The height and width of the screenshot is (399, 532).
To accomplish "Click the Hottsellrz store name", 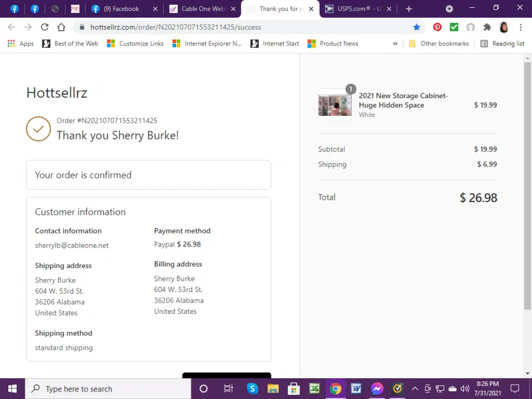I will (57, 93).
